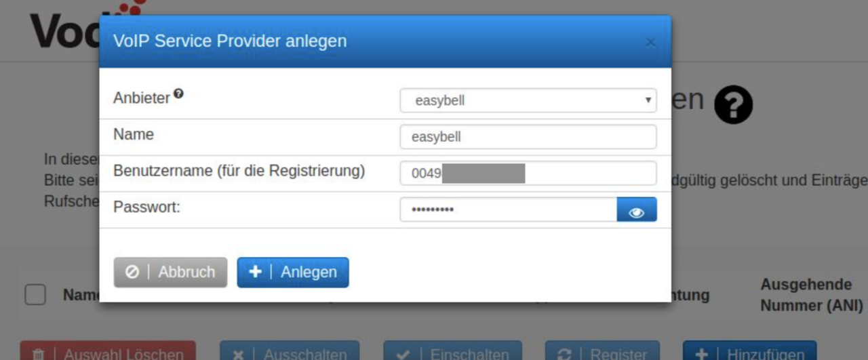Close the VoIP Service Provider dialog
Viewport: 868px width, 360px height.
pos(650,42)
